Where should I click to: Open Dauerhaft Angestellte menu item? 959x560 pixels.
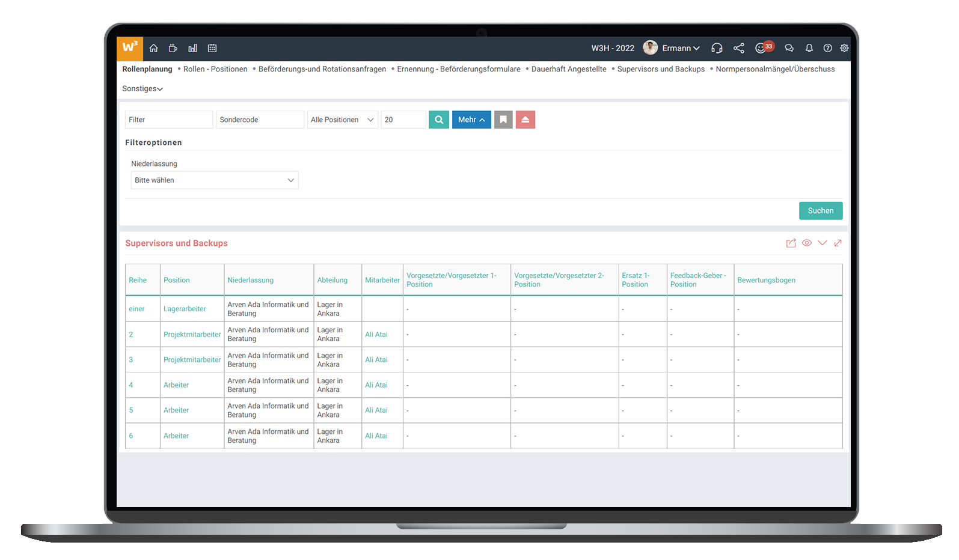(569, 69)
